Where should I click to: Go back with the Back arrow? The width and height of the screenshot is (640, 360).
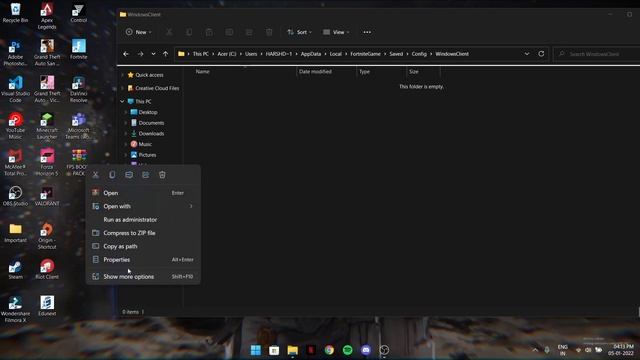pyautogui.click(x=126, y=54)
